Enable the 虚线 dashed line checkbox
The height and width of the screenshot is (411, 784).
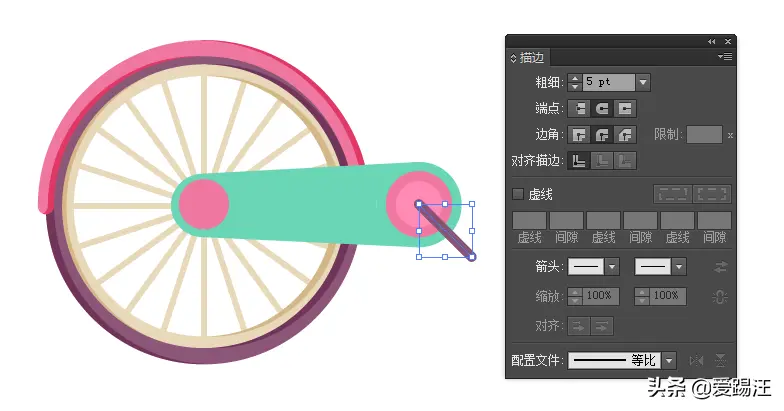click(x=518, y=194)
